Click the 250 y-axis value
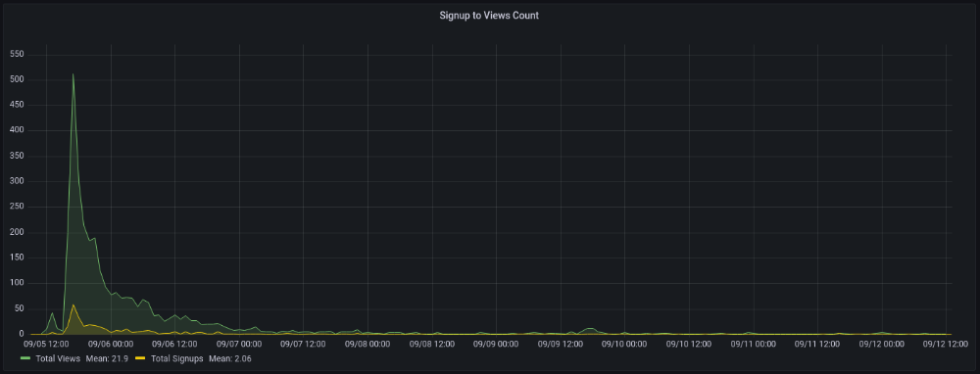The image size is (980, 374). coord(18,207)
